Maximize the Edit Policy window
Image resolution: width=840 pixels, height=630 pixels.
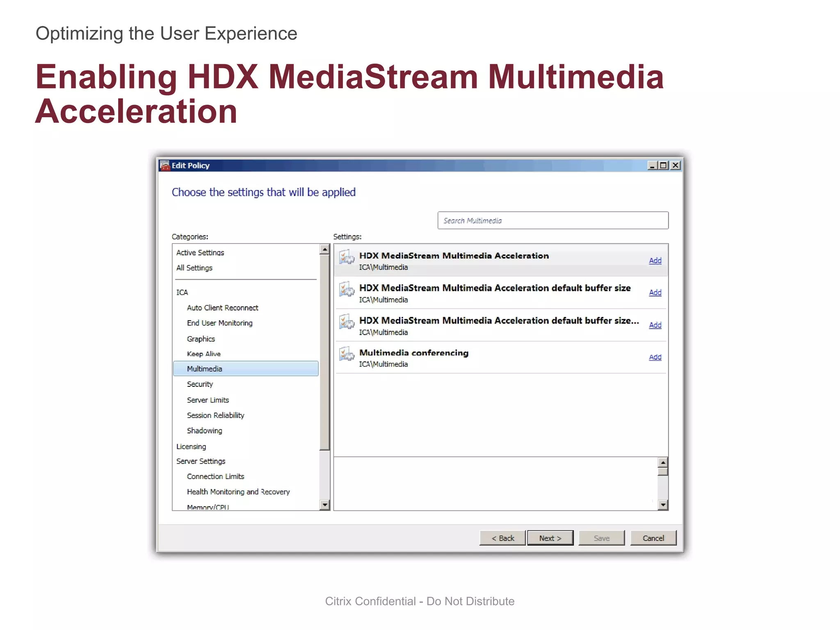point(663,166)
